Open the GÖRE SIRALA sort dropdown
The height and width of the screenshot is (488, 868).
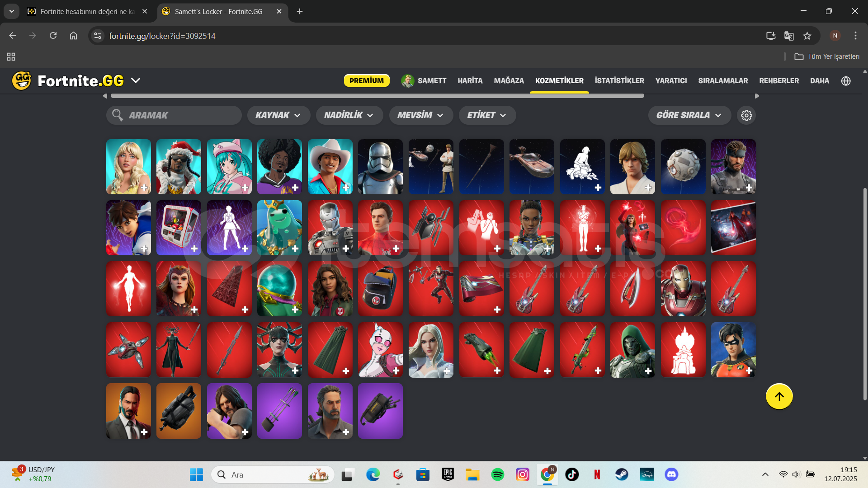pyautogui.click(x=689, y=115)
